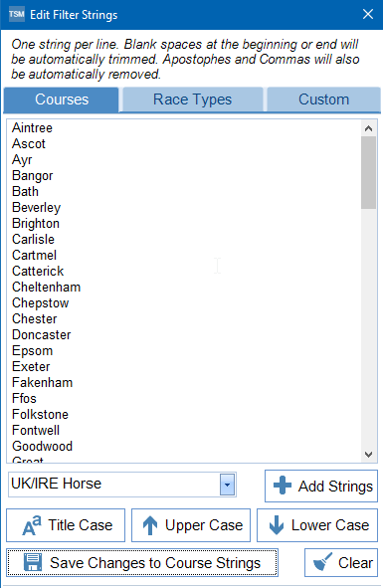Click the Upper Case up arrow icon
The height and width of the screenshot is (588, 383).
point(150,525)
